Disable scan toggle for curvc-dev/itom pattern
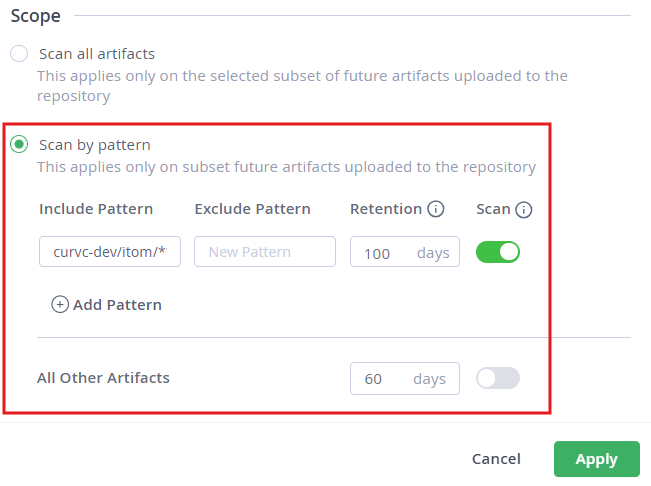This screenshot has height=486, width=651. pos(498,252)
